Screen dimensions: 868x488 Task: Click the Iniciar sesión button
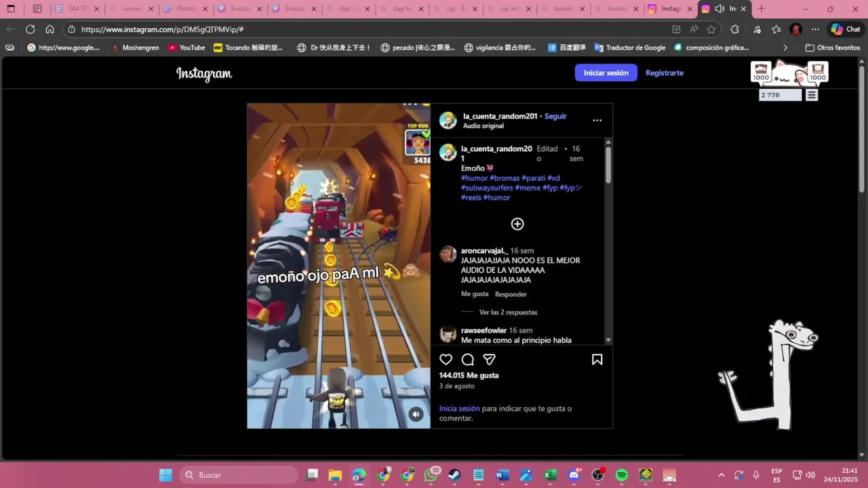tap(606, 73)
